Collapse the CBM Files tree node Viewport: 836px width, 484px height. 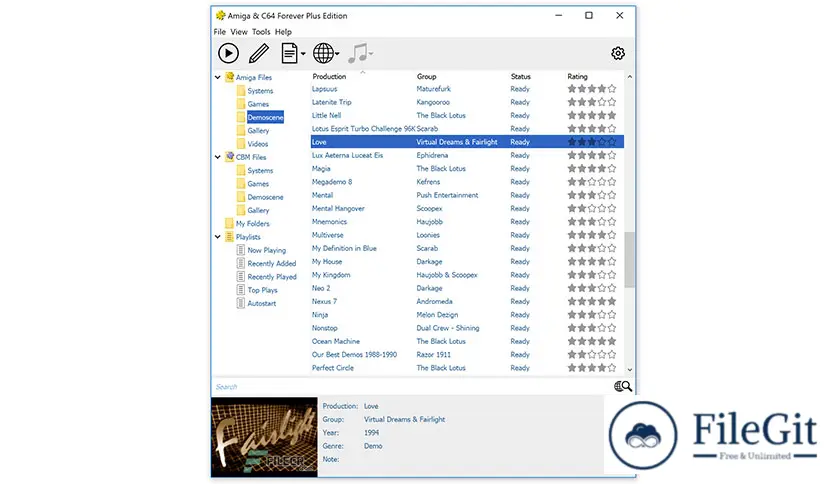[218, 157]
